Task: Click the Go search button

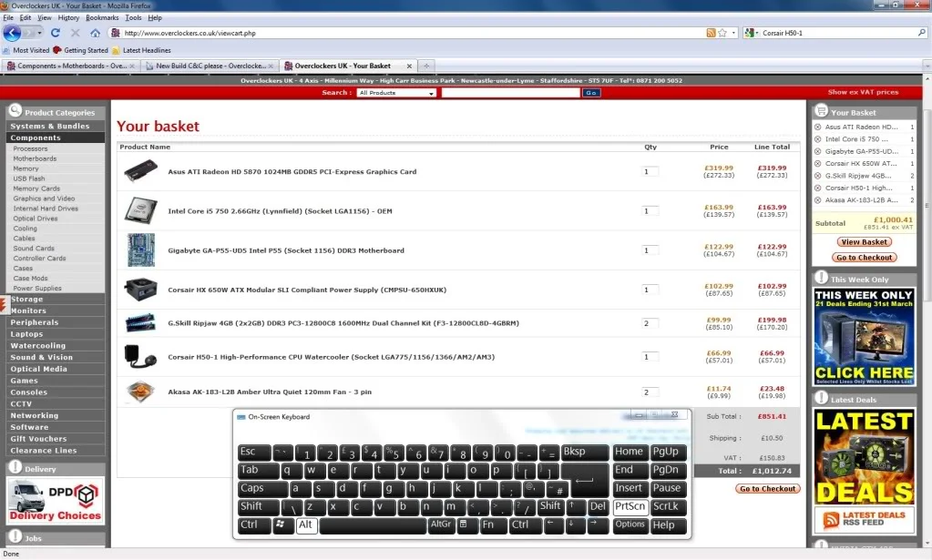Action: coord(591,93)
